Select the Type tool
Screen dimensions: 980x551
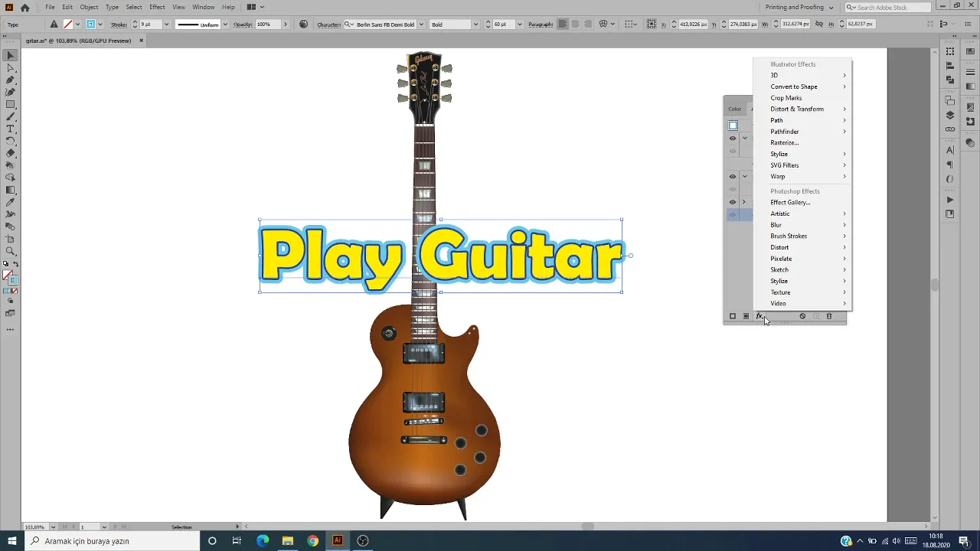pos(11,129)
